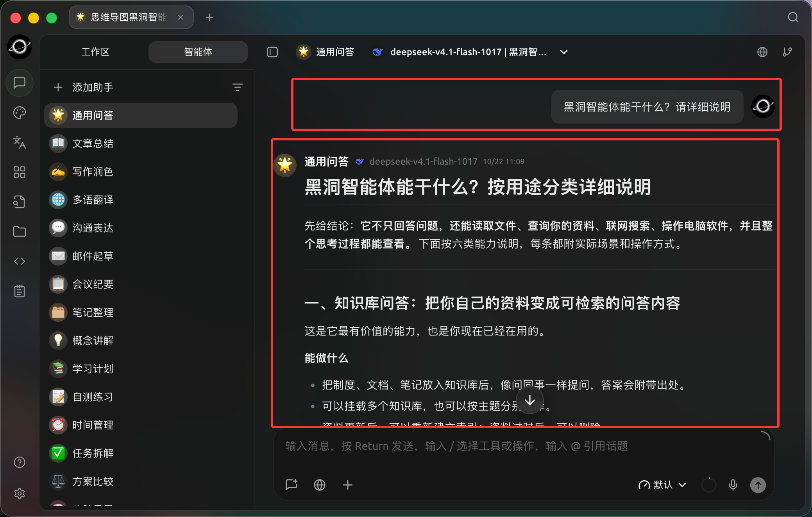Click the send arrow button
This screenshot has width=812, height=517.
coord(758,485)
